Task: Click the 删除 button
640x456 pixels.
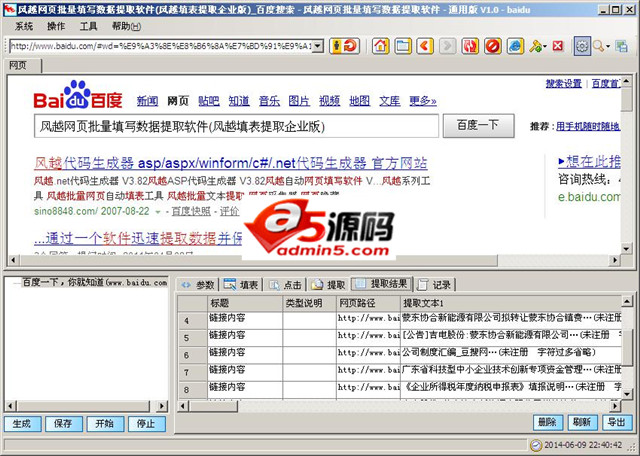Action: (548, 422)
